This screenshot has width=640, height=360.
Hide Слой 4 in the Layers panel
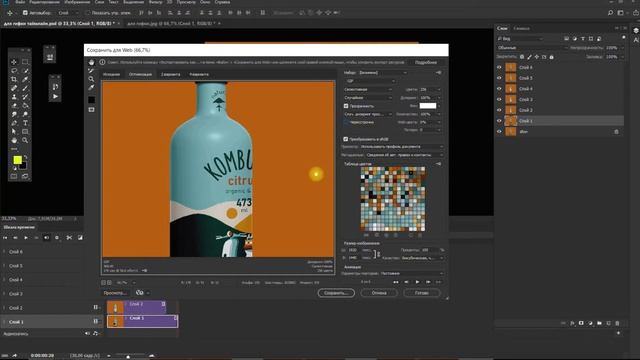pos(499,89)
